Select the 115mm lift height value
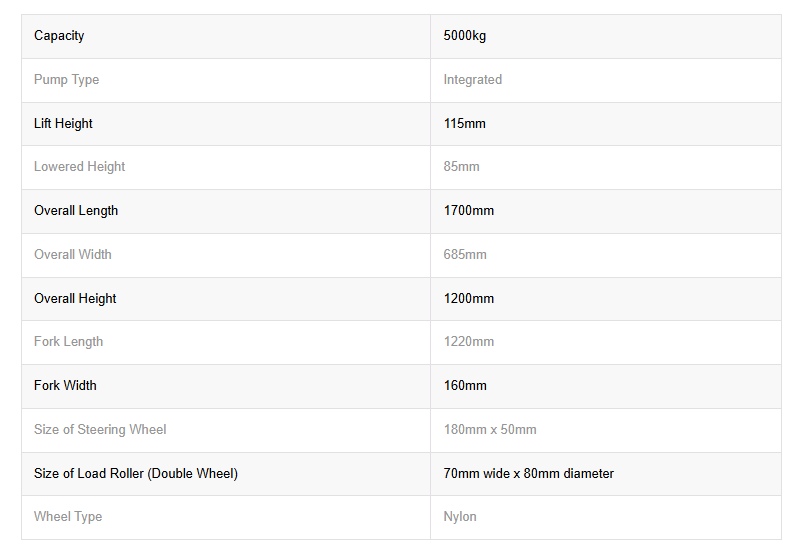802x557 pixels. [x=464, y=124]
